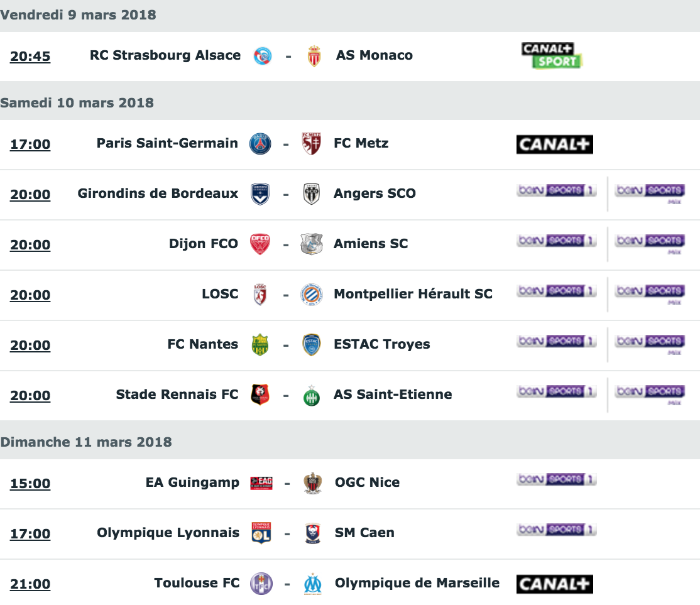700x605 pixels.
Task: Click the Dijon FCO red crest
Action: (260, 244)
